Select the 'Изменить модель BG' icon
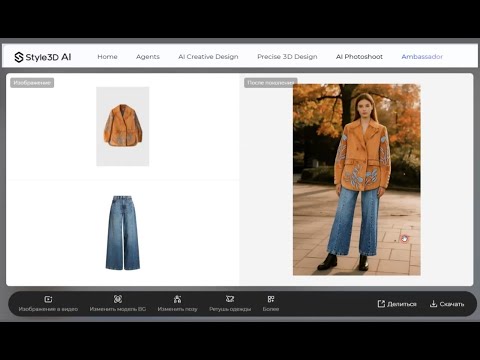The width and height of the screenshot is (480, 360). coord(118,299)
